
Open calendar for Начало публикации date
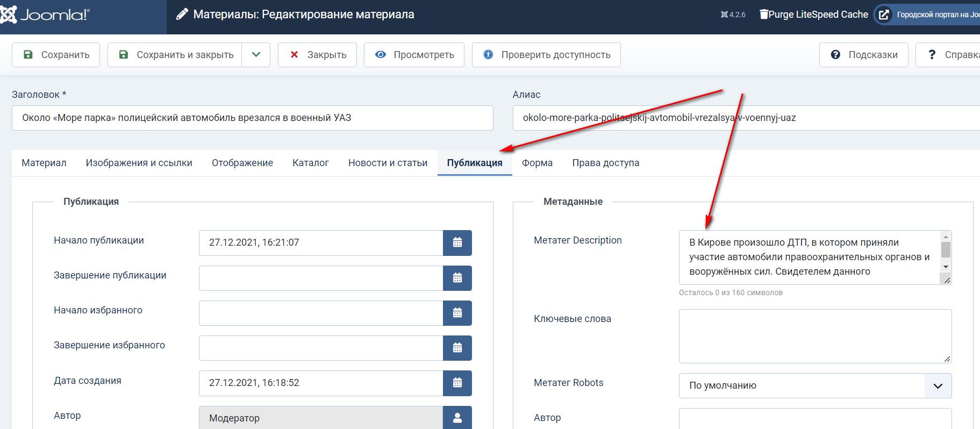pos(457,243)
